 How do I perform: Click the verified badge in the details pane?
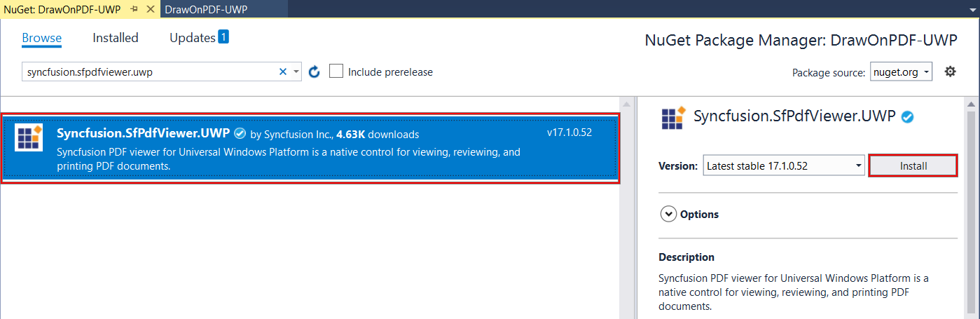click(908, 117)
